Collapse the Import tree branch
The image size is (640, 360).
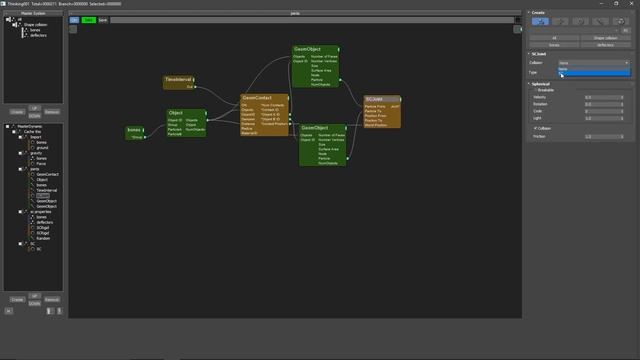click(20, 137)
